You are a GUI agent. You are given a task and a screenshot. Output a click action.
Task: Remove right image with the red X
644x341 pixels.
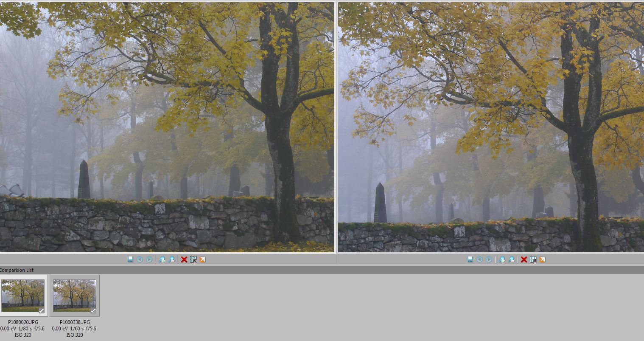[x=524, y=259]
